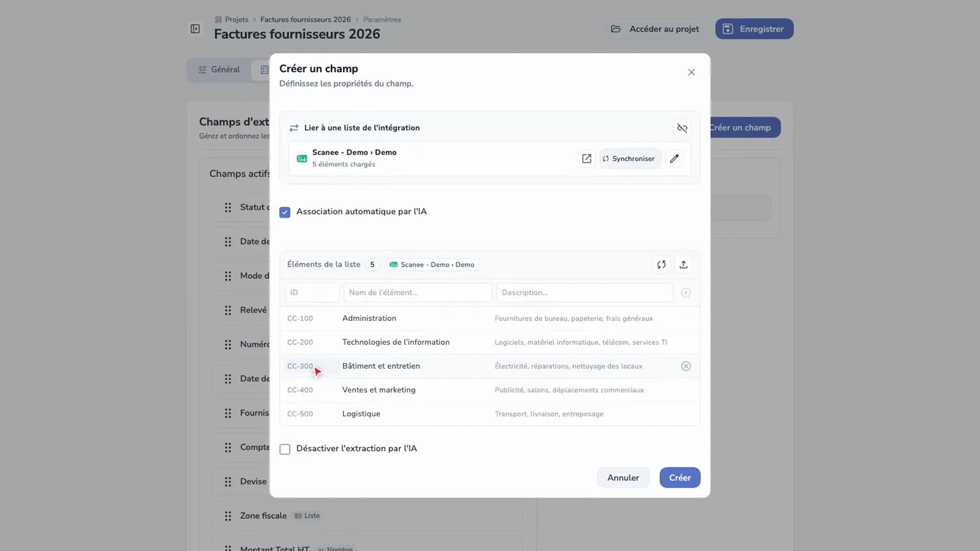
Task: Focus the ID input field
Action: (x=312, y=293)
